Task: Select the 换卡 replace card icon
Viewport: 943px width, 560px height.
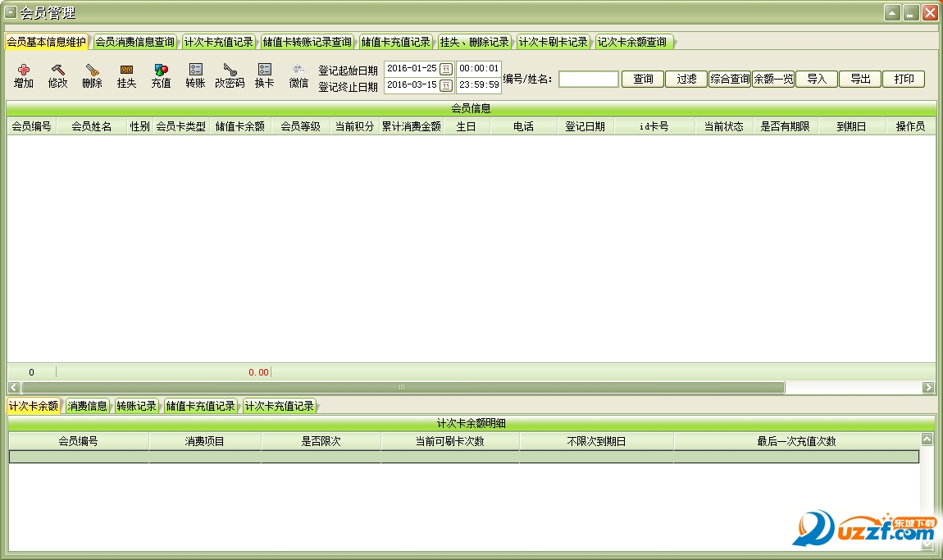Action: (x=265, y=70)
